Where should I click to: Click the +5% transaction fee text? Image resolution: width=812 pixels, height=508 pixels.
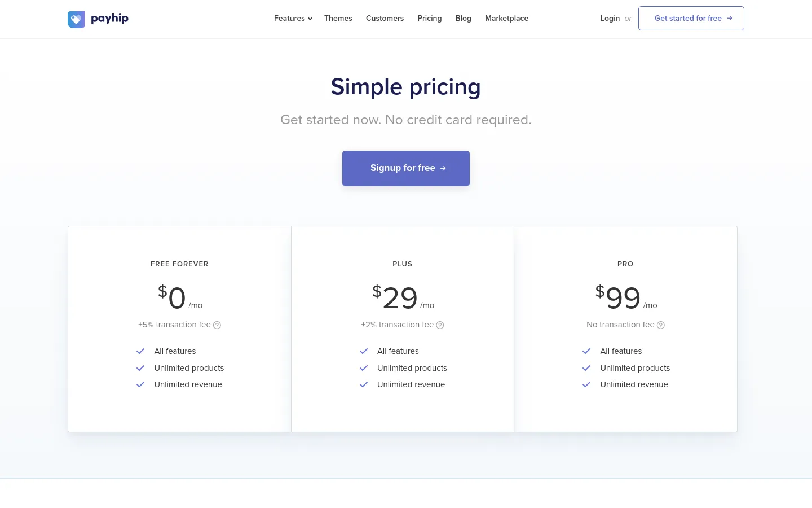tap(174, 325)
